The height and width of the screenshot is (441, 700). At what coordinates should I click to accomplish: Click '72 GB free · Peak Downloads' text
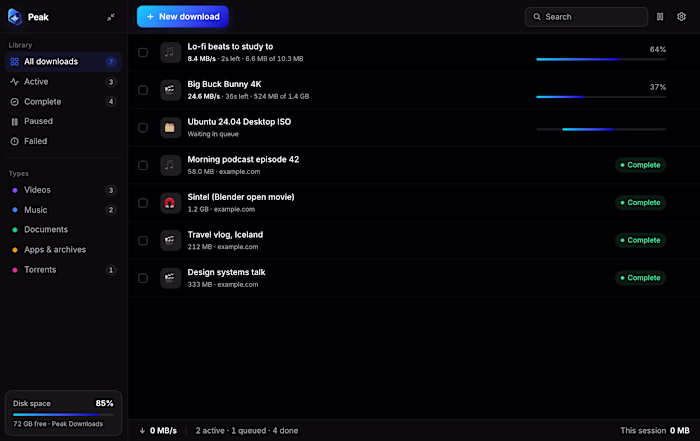58,424
